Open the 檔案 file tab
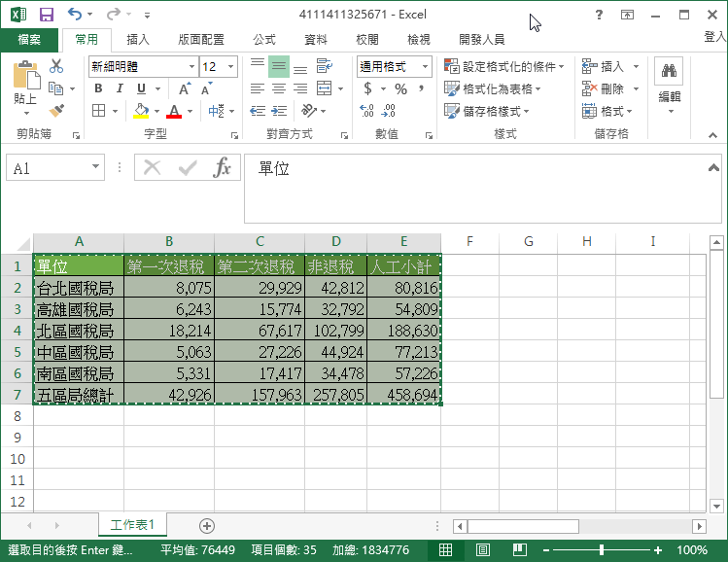The image size is (728, 562). point(29,40)
